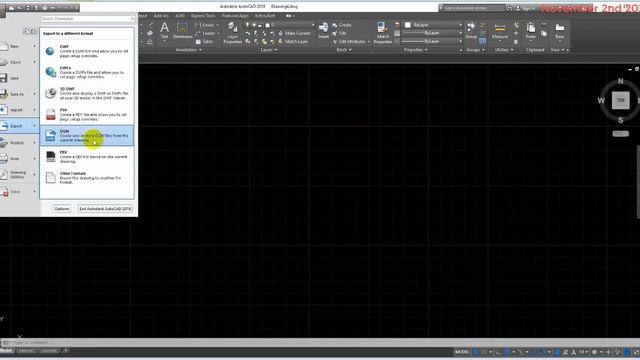This screenshot has width=640, height=360.
Task: Expand the Annotation panel
Action: [188, 50]
